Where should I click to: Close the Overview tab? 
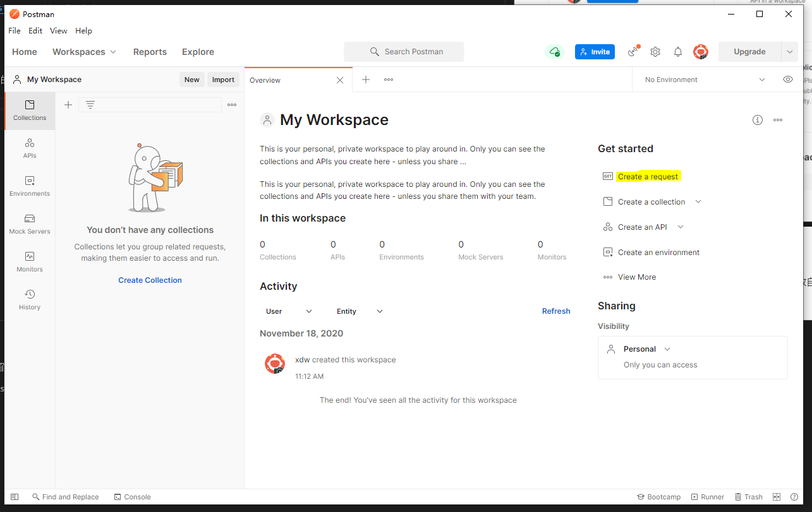(340, 80)
